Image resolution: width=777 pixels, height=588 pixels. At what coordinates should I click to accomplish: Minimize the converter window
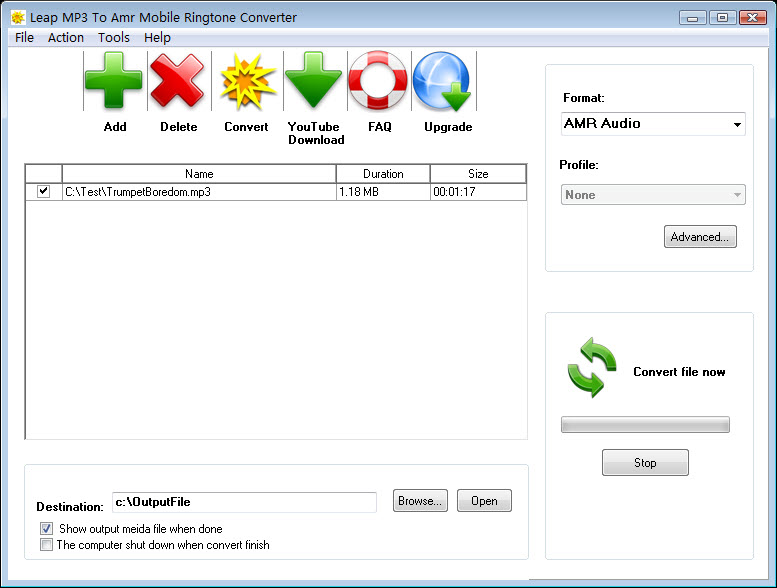coord(693,18)
